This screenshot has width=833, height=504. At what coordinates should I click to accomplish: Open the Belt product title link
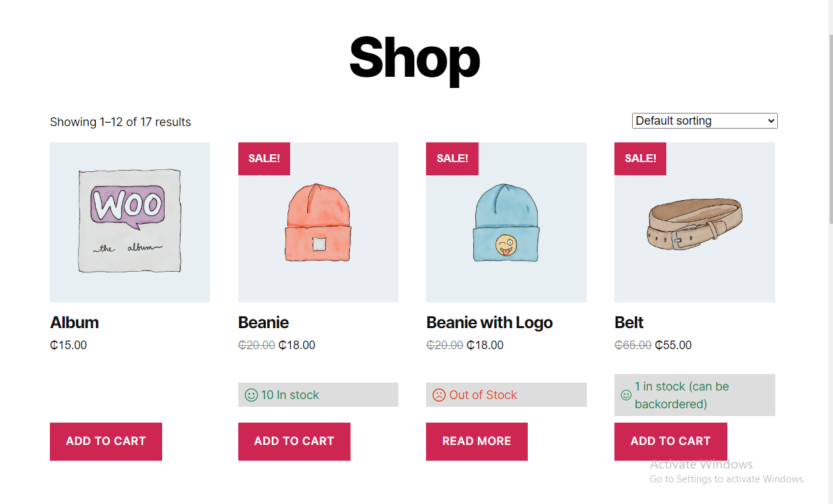[629, 323]
